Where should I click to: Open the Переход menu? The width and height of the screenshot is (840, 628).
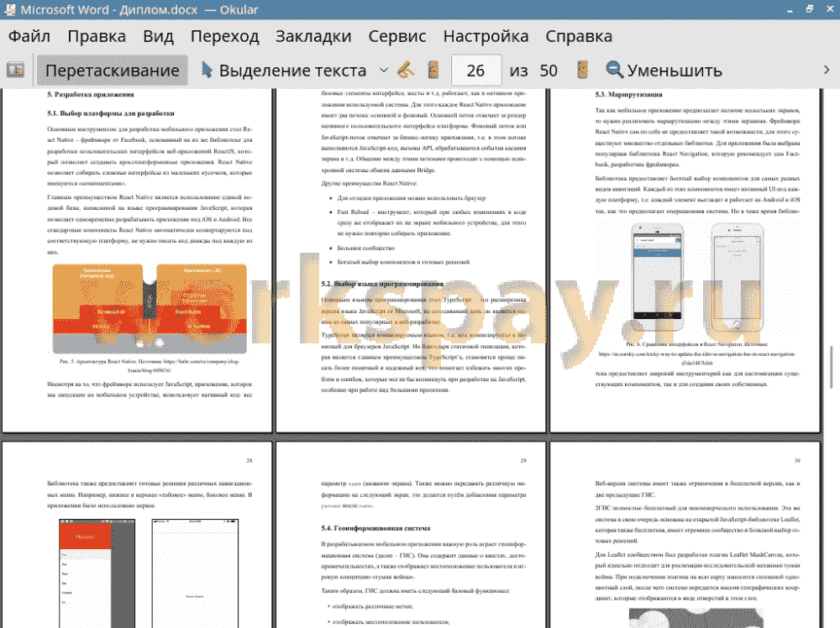pyautogui.click(x=224, y=36)
